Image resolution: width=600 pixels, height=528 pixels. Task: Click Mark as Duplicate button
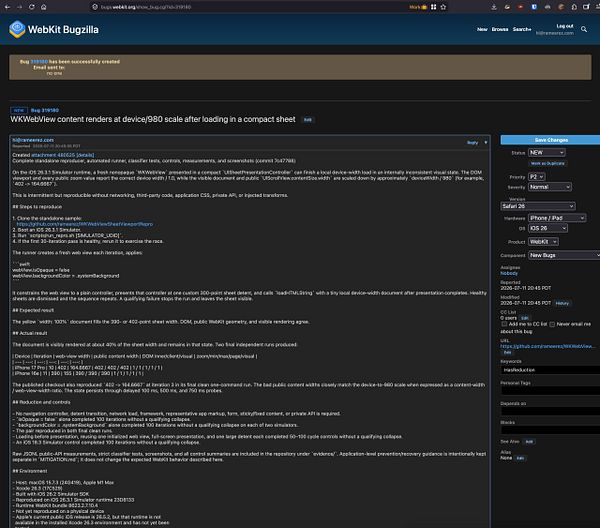(548, 163)
